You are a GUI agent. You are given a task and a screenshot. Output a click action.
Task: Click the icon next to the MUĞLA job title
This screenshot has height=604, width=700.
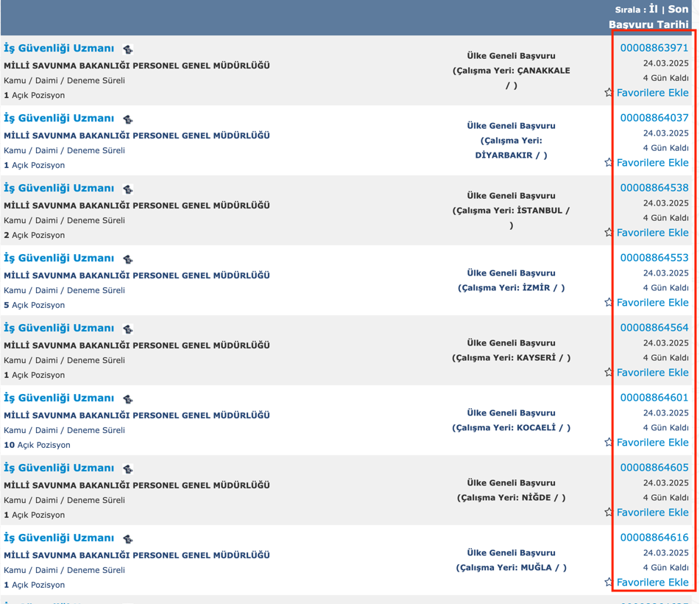click(128, 539)
